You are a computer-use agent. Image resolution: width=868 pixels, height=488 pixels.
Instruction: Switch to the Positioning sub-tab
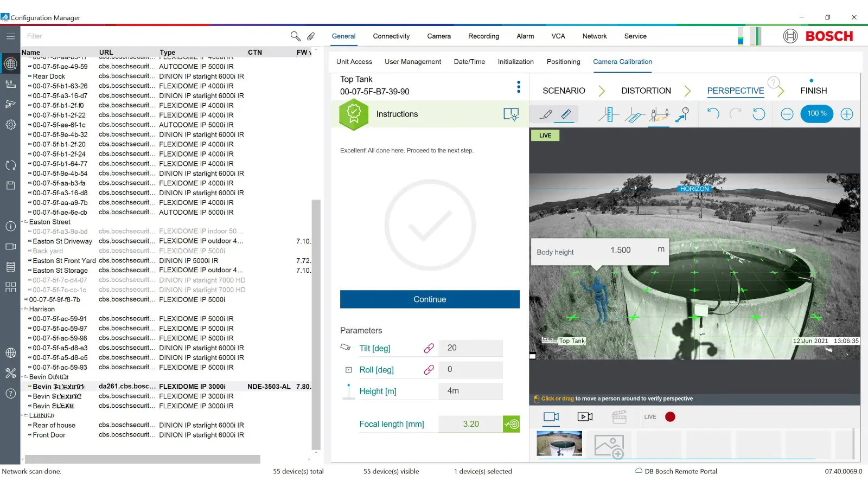tap(563, 62)
